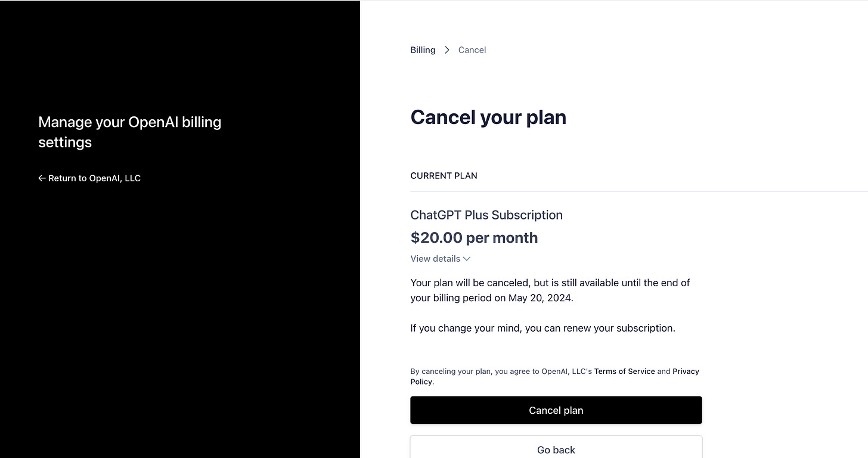
Task: Click the Manage your OpenAI billing settings title
Action: [x=129, y=132]
